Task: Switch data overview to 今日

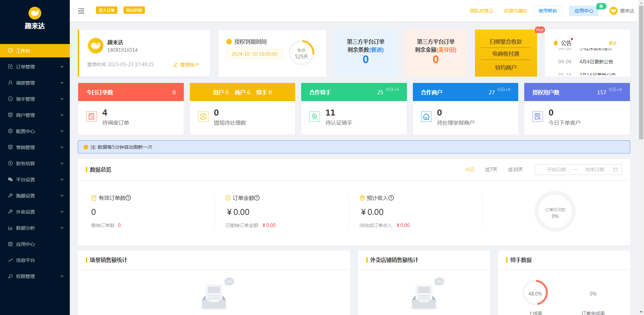Action: (x=470, y=170)
